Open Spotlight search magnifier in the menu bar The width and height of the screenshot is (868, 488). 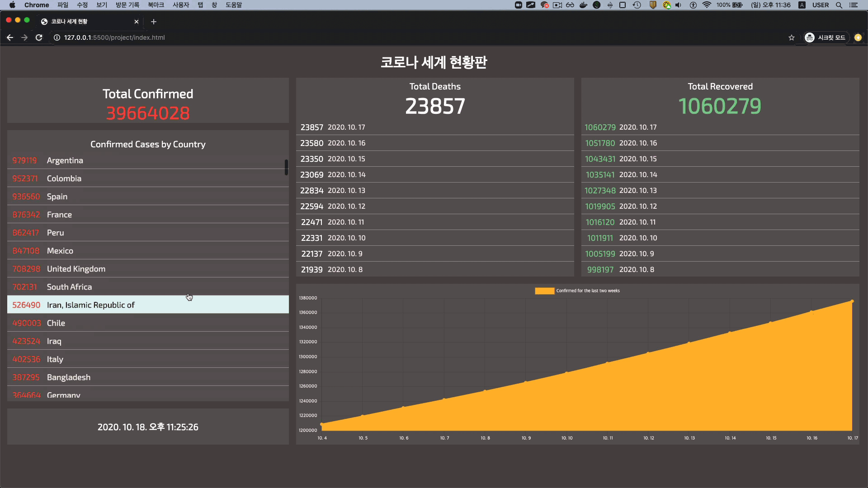coord(839,5)
